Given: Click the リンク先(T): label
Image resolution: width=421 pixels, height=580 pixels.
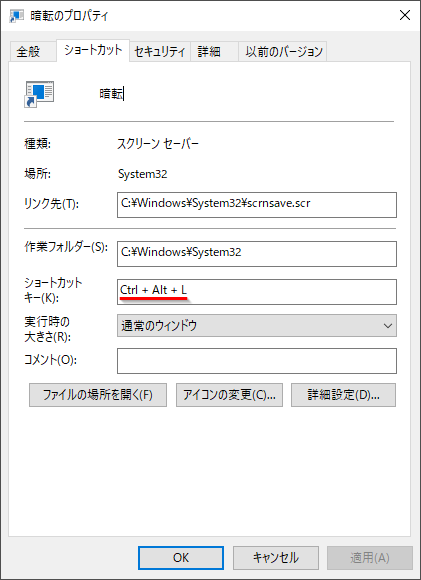Looking at the screenshot, I should click(51, 203).
